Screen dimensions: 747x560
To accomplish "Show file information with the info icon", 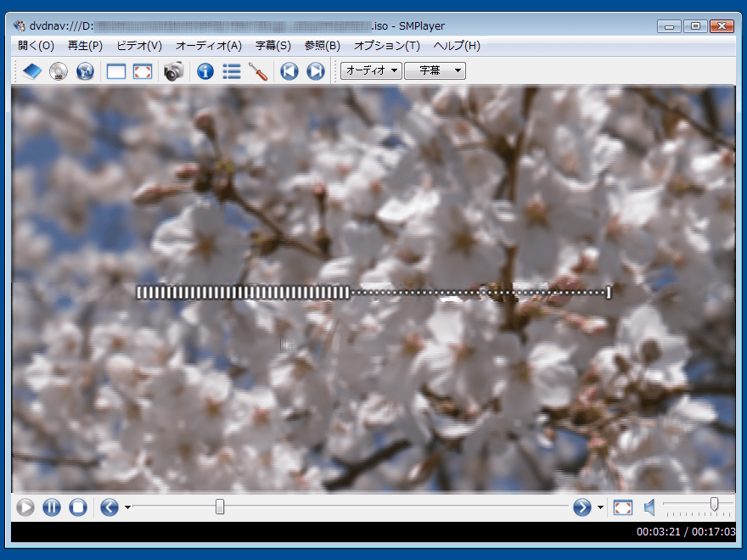I will pos(205,71).
